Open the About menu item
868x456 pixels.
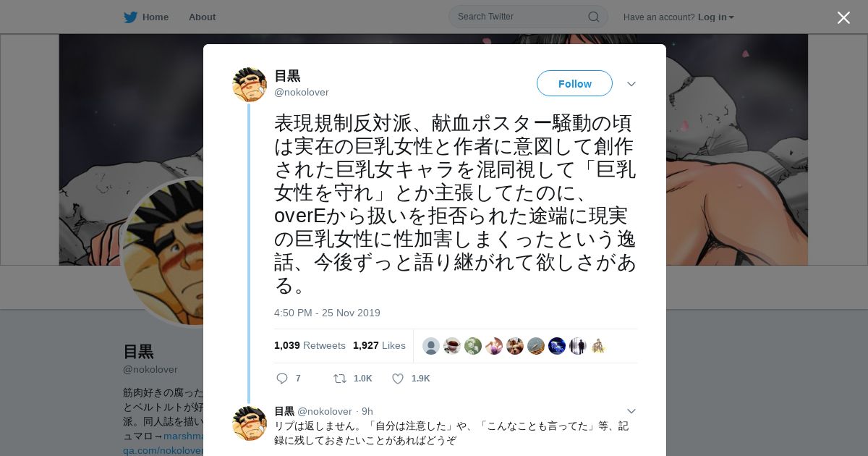point(202,17)
